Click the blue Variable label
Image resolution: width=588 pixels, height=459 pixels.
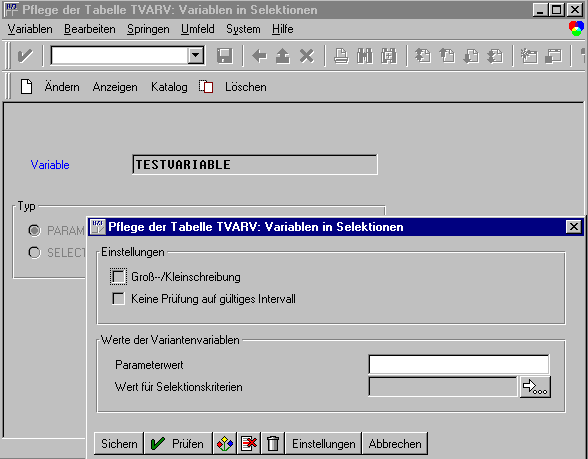tap(50, 165)
